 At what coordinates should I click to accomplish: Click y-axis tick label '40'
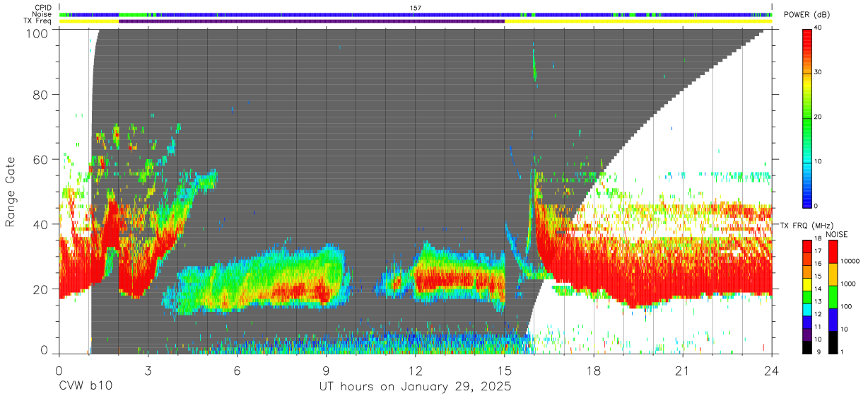(x=40, y=224)
